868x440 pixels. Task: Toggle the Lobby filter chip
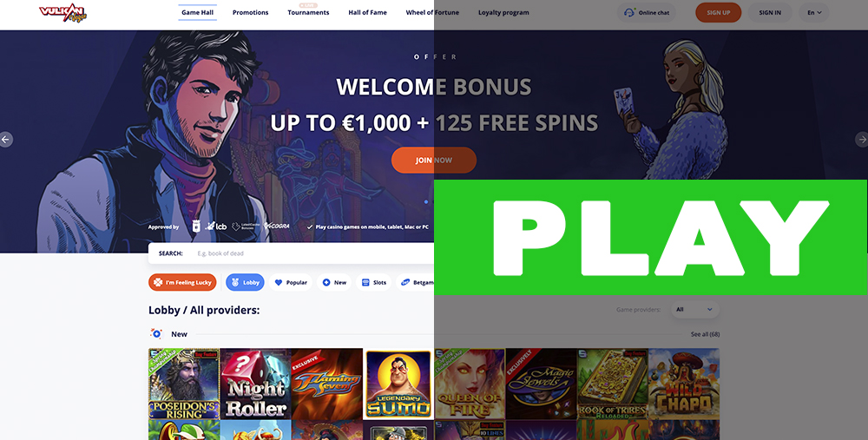click(245, 282)
